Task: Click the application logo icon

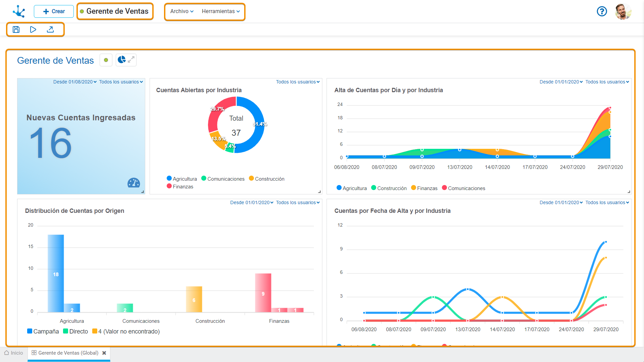Action: (x=19, y=11)
